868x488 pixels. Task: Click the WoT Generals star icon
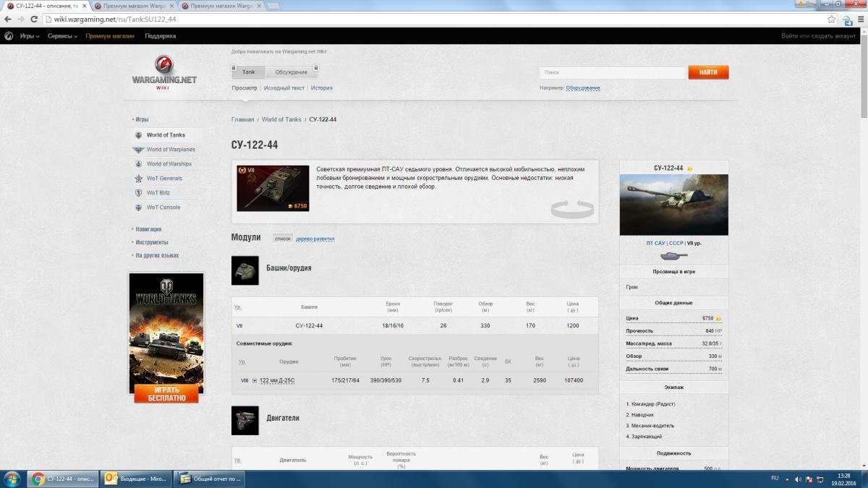pos(139,179)
